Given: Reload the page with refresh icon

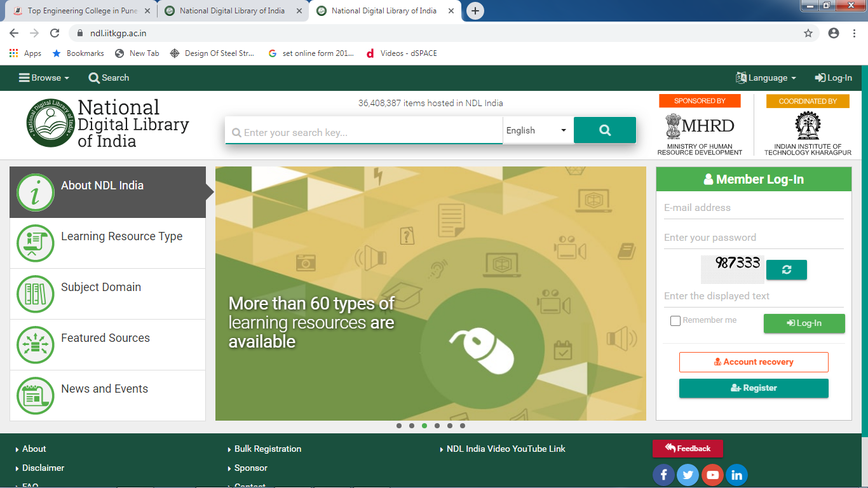Looking at the screenshot, I should pos(55,33).
